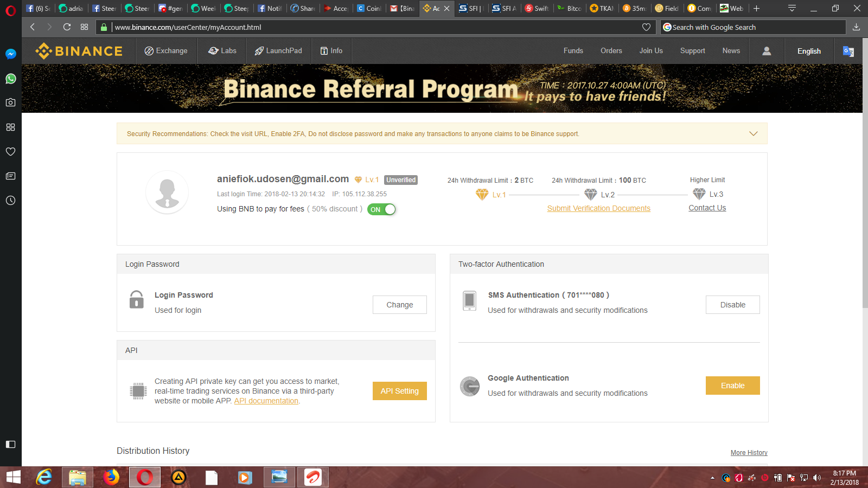
Task: Click the Contact Us link
Action: (x=707, y=208)
